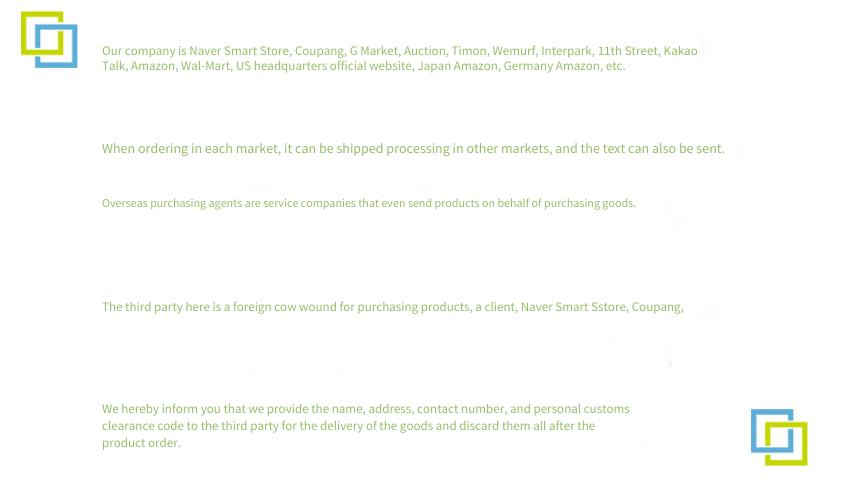Click the overlapping squares logo at top left
The height and width of the screenshot is (478, 860).
tap(49, 39)
